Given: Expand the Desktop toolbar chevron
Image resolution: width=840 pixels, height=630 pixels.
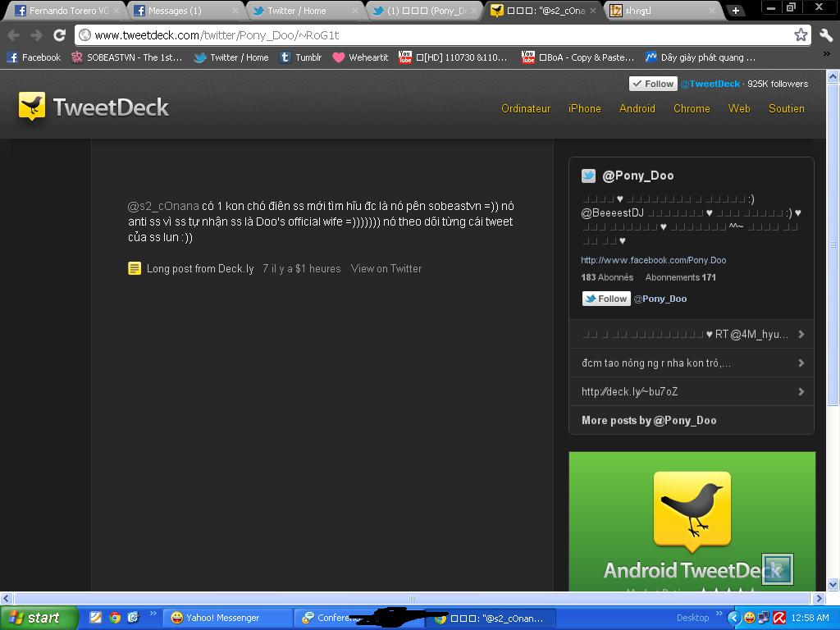Looking at the screenshot, I should coord(719,614).
